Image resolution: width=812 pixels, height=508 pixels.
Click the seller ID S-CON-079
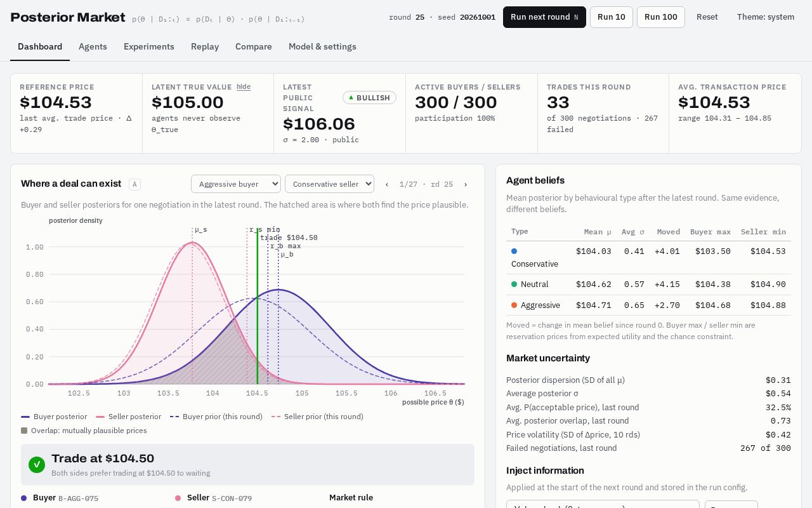pos(232,498)
